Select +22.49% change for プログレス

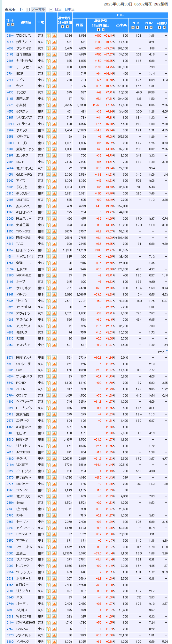click(x=109, y=36)
